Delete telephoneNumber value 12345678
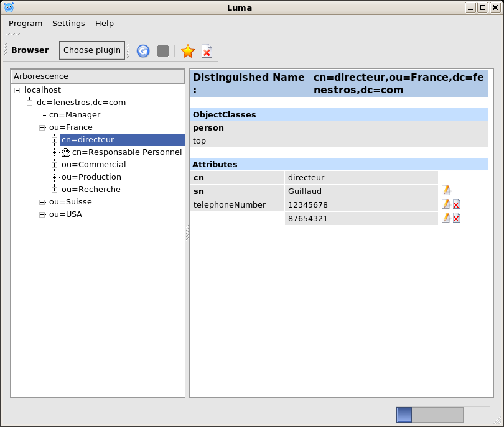 click(x=457, y=204)
